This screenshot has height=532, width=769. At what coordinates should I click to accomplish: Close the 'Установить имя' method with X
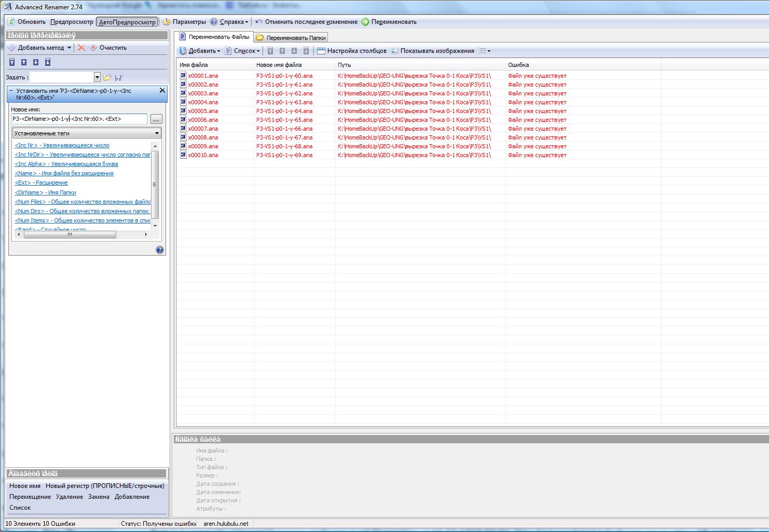[162, 91]
